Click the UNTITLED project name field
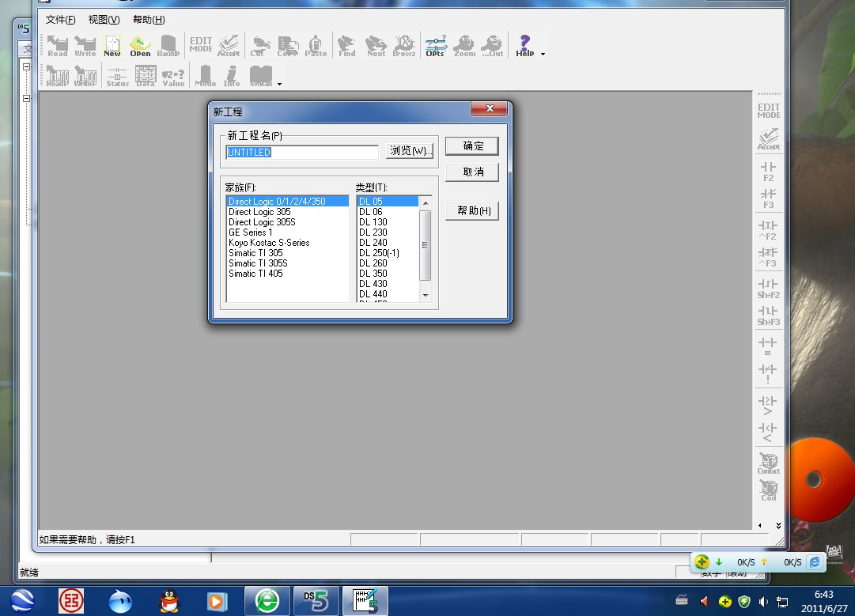This screenshot has height=616, width=855. pyautogui.click(x=302, y=153)
